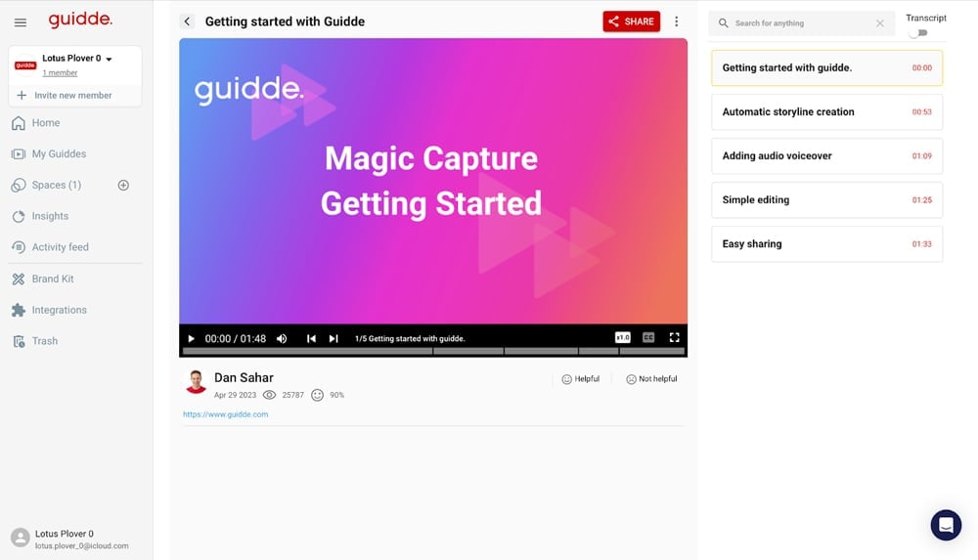
Task: Click the views eye icon
Action: click(x=270, y=395)
